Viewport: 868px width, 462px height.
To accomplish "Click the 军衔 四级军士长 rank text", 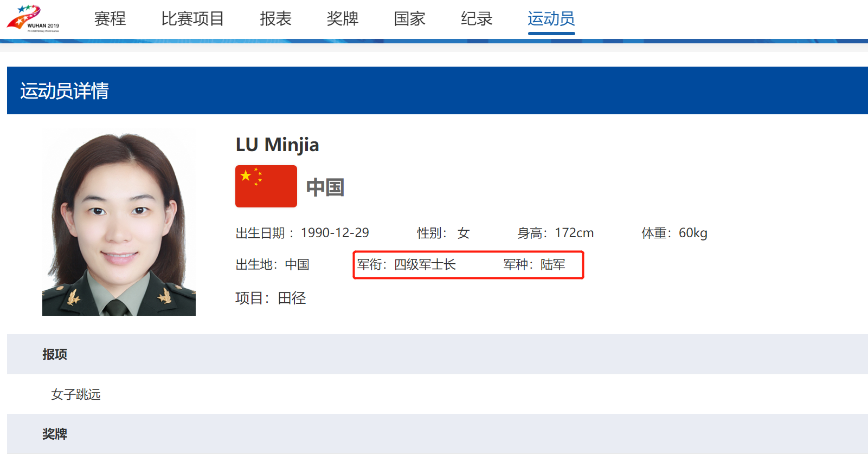I will click(406, 264).
